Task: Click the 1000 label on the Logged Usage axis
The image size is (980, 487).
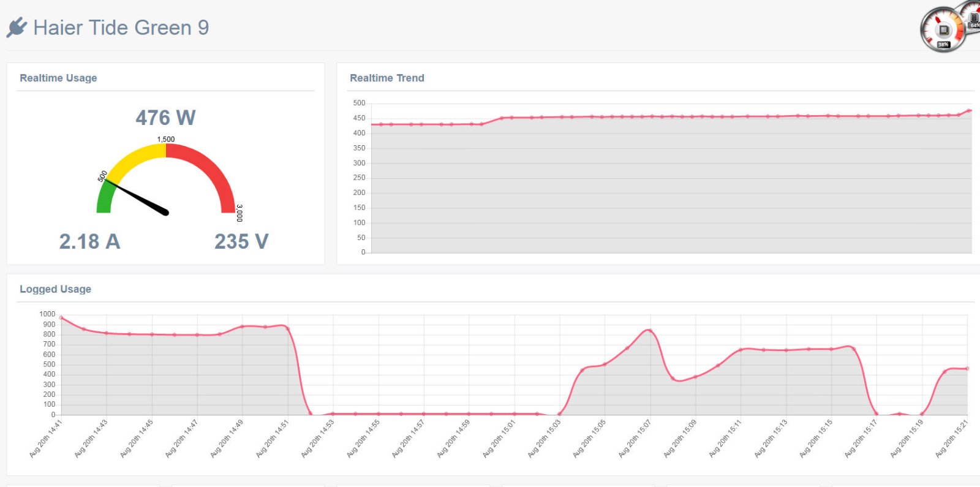Action: click(x=47, y=314)
